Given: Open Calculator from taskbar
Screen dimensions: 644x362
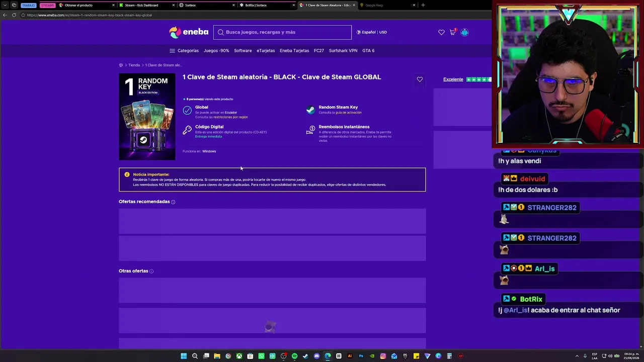Looking at the screenshot, I should click(449, 356).
